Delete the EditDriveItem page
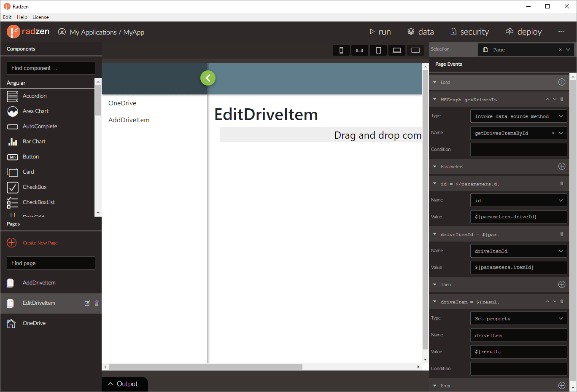Viewport: 577px width, 392px height. pyautogui.click(x=97, y=303)
